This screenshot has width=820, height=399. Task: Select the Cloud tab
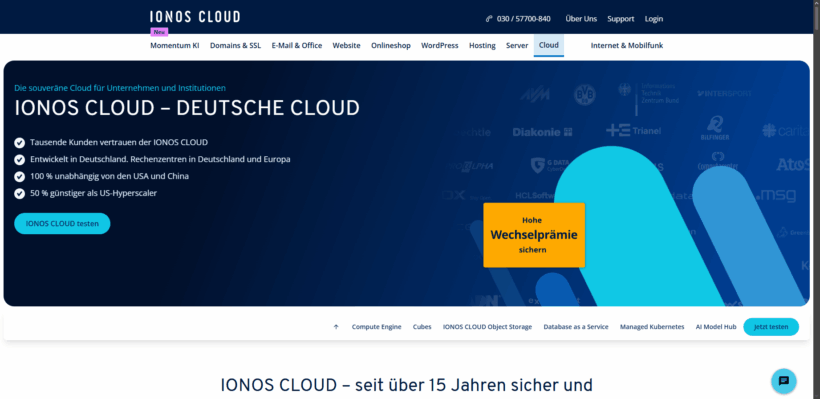[x=549, y=45]
